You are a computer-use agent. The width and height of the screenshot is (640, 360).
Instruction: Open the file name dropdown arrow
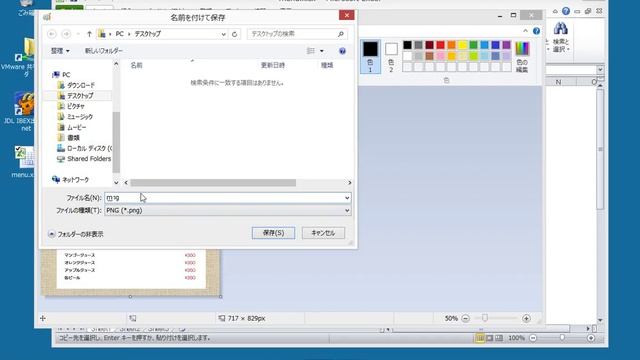[347, 198]
